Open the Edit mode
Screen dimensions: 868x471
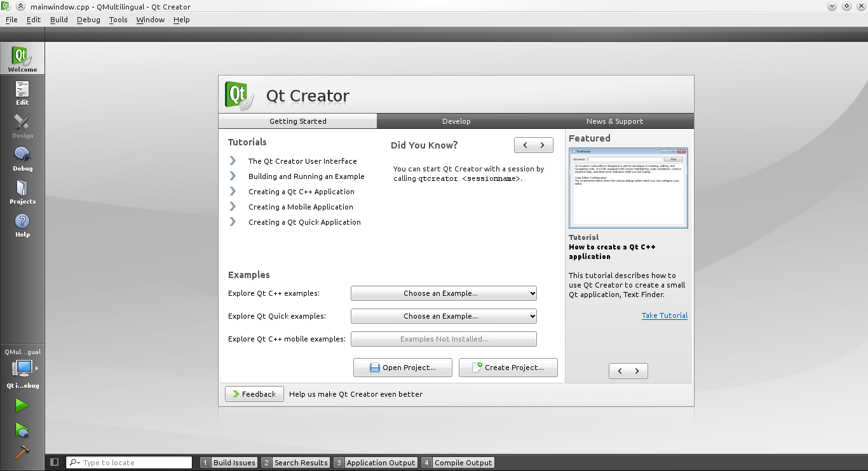[x=22, y=93]
